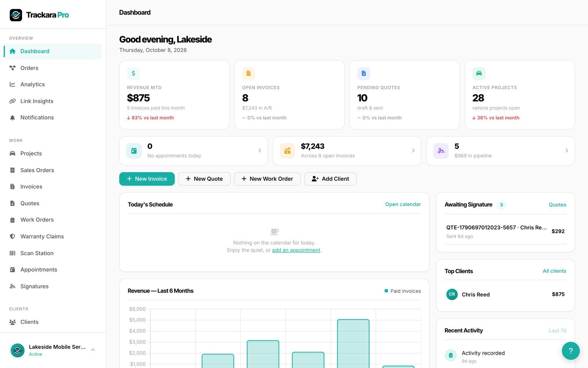Click the Projects car icon in sidebar
This screenshot has height=368, width=588.
tap(12, 153)
